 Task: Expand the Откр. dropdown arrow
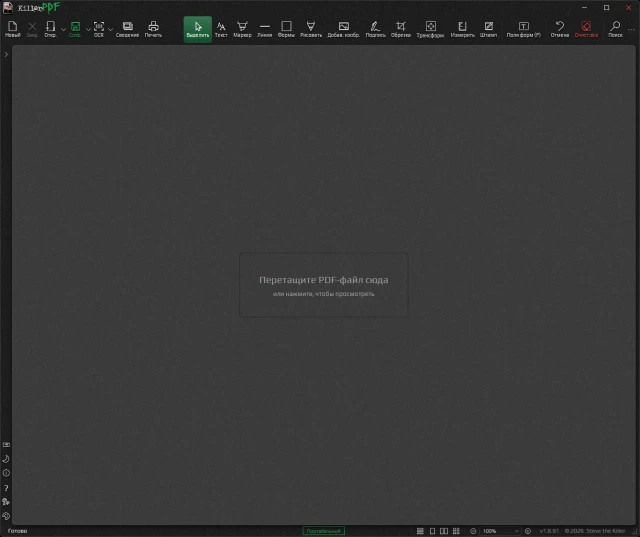point(63,29)
